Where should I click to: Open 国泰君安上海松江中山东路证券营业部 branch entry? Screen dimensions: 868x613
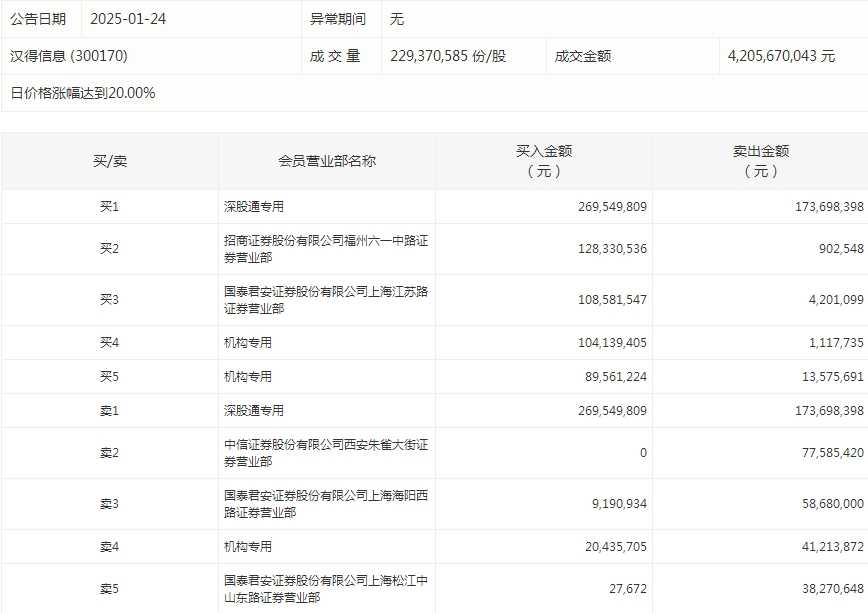[326, 589]
